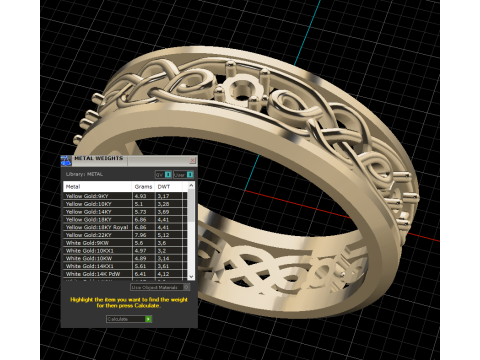Screen dimensions: 480x360
Task: Click the 4,12 DWT value
Action: [163, 274]
